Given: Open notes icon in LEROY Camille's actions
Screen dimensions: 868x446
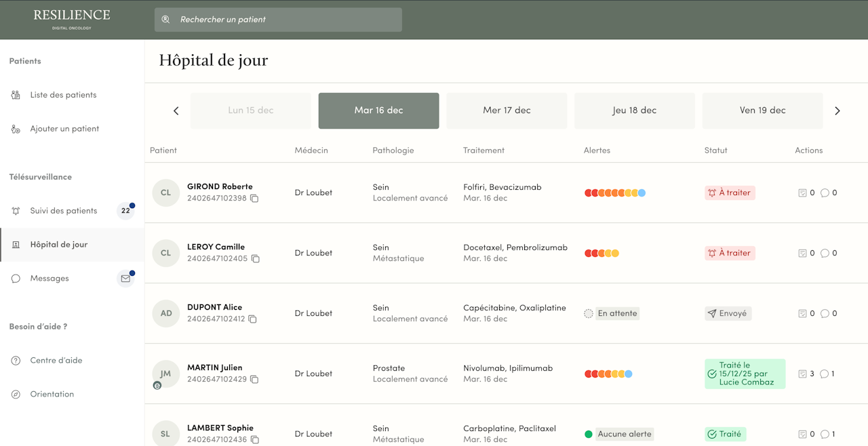Looking at the screenshot, I should coord(803,253).
